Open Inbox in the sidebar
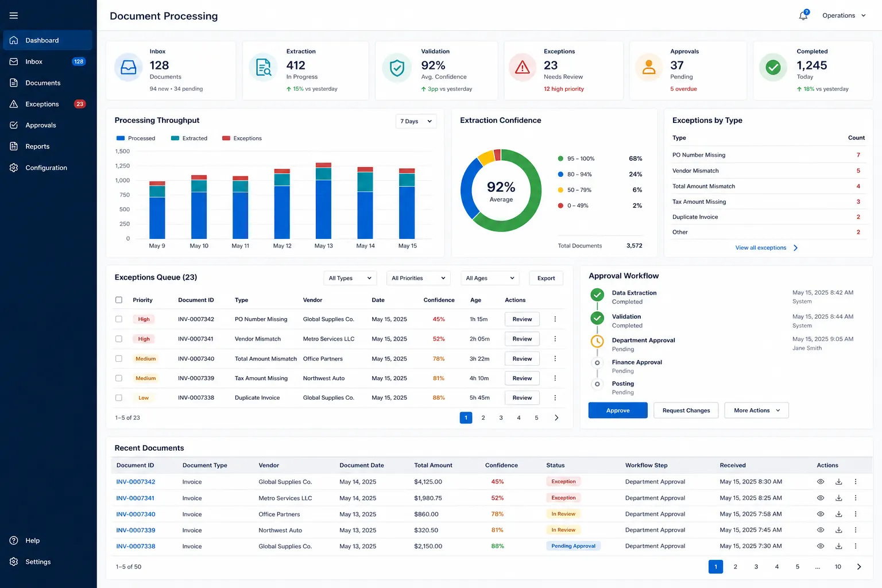Screen dimensions: 882x588 48,61
